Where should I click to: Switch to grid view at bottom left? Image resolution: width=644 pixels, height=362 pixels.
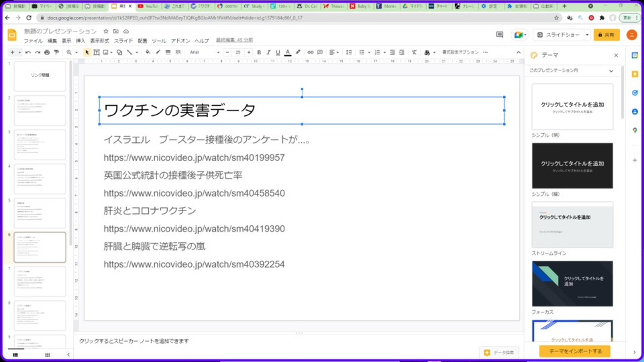(47, 355)
